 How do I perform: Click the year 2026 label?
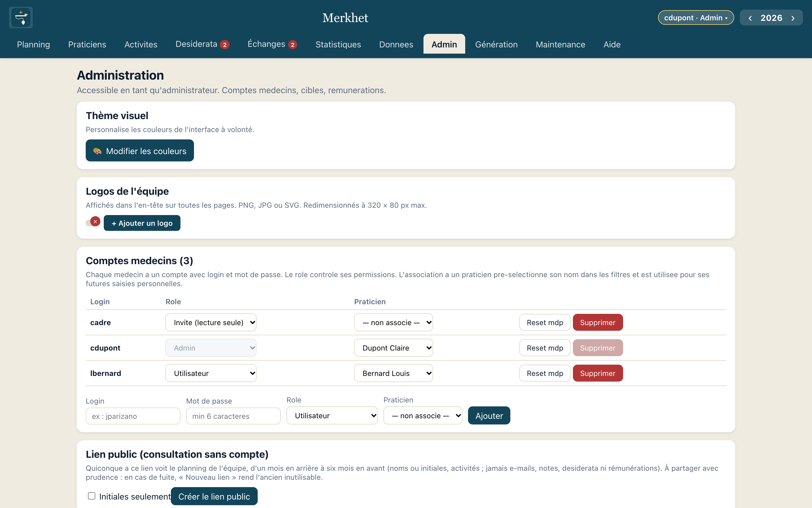(771, 18)
